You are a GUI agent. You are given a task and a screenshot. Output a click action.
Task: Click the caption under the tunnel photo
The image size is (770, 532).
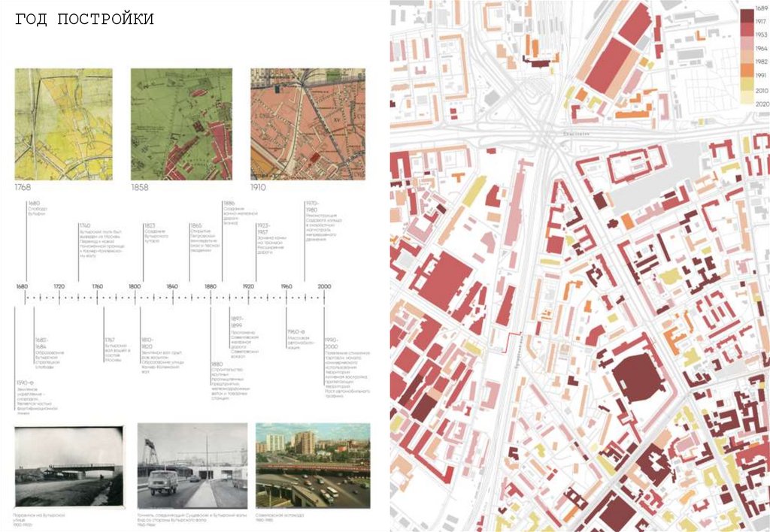pos(192,518)
